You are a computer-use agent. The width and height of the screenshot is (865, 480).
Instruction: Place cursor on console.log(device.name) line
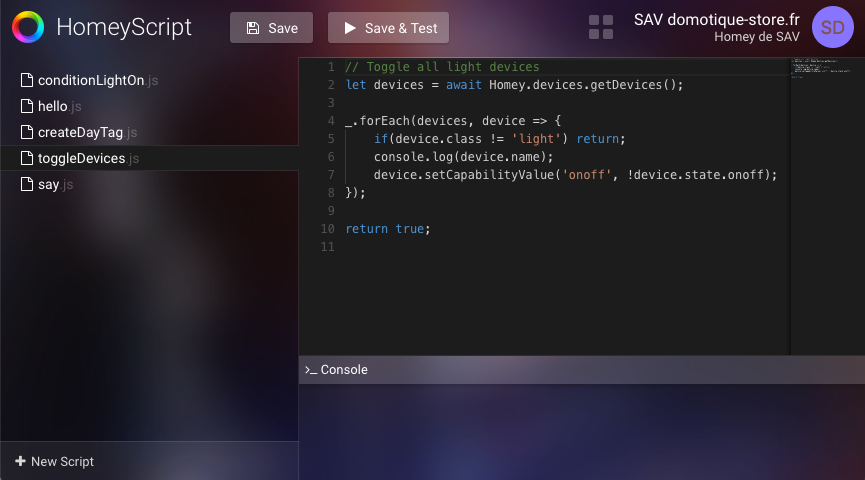point(463,157)
